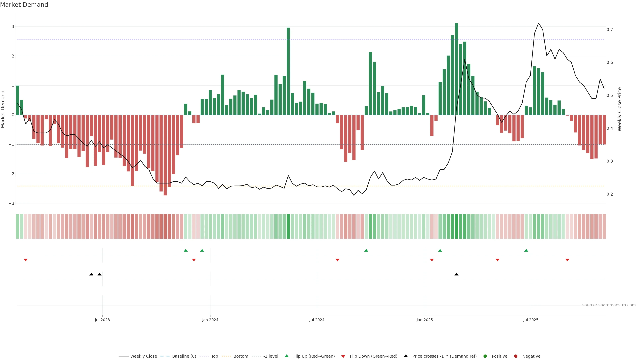This screenshot has width=644, height=362.
Task: Click the Price crosses -1 black triangle legend icon
Action: 406,356
